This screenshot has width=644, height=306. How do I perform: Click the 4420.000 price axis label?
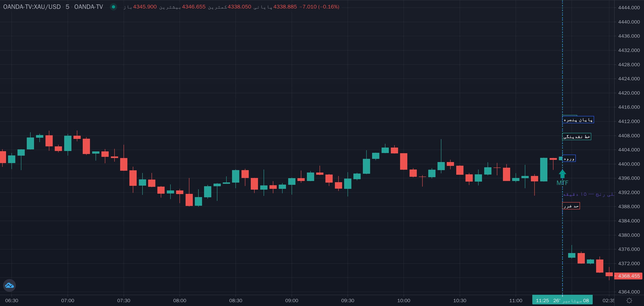coord(629,93)
